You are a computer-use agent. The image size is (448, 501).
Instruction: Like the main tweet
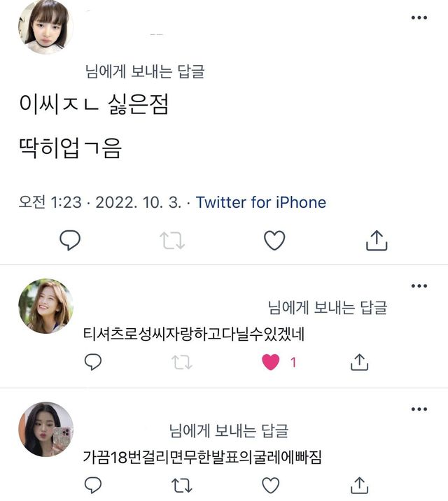coord(274,241)
